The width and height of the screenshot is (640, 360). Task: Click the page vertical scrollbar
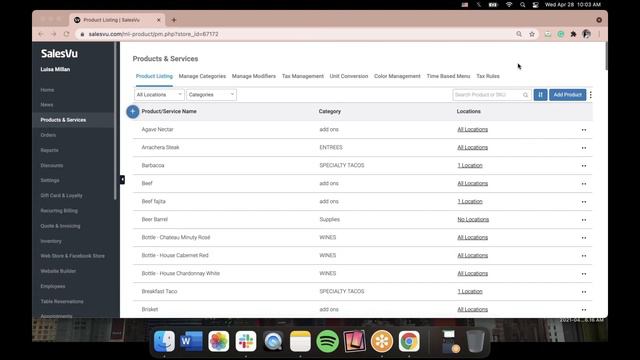pos(606,56)
